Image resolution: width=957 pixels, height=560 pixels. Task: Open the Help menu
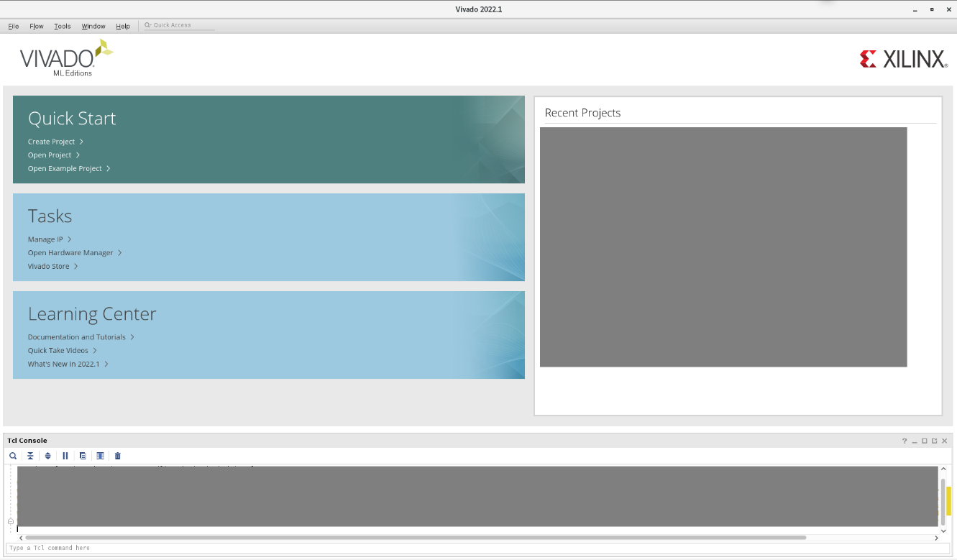pyautogui.click(x=123, y=26)
